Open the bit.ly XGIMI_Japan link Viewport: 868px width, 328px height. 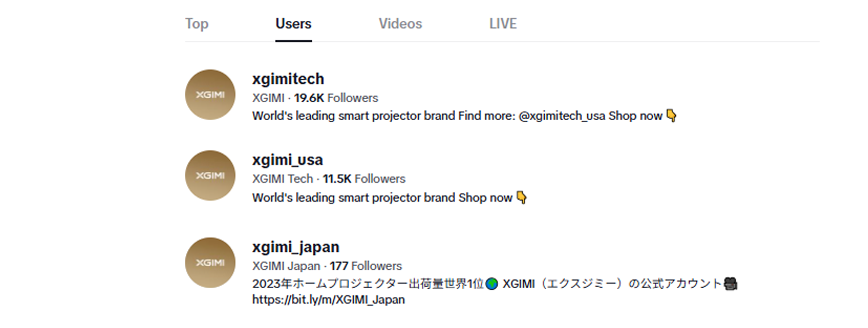[x=328, y=300]
